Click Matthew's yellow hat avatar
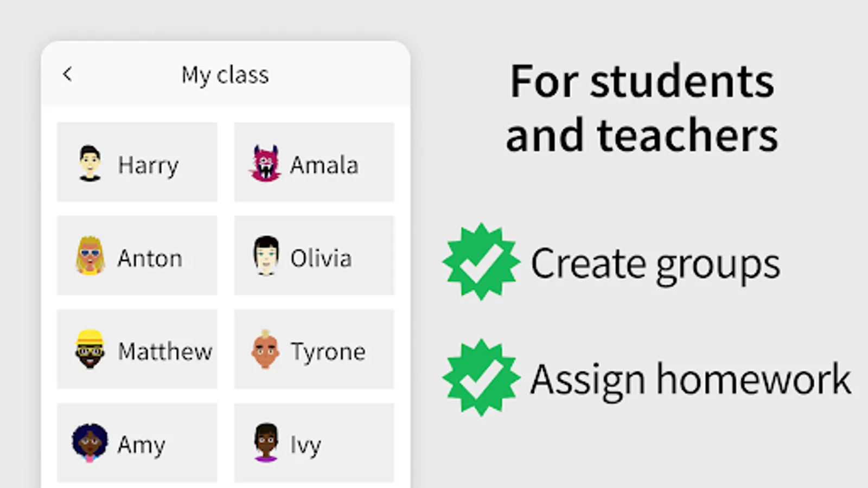868x488 pixels. pos(90,349)
